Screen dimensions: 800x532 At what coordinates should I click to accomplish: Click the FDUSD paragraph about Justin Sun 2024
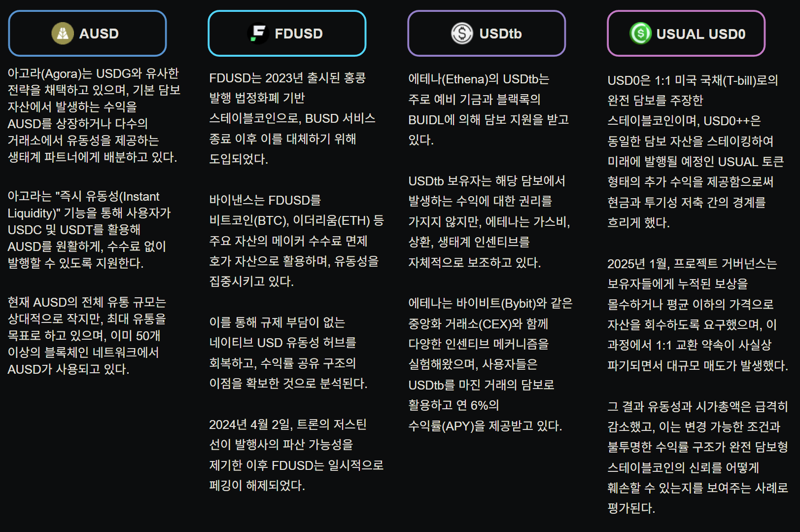pos(296,455)
